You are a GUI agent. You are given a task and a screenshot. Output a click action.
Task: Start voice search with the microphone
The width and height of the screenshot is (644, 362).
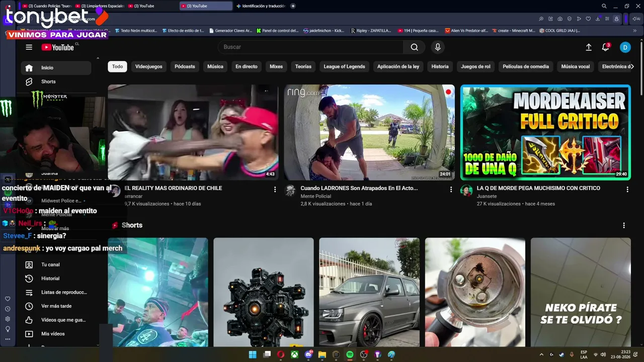click(x=438, y=47)
